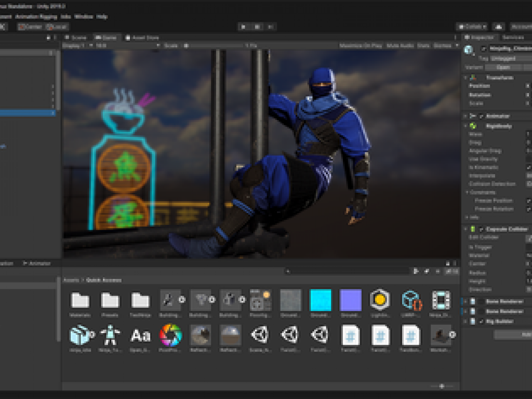Switch to the Scene tab

(76, 37)
